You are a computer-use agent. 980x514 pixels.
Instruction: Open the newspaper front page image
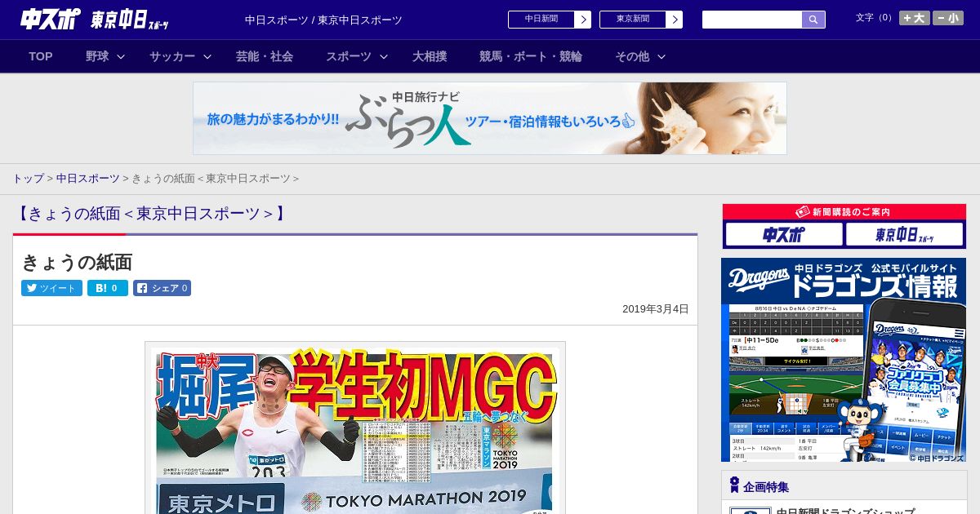[x=355, y=428]
